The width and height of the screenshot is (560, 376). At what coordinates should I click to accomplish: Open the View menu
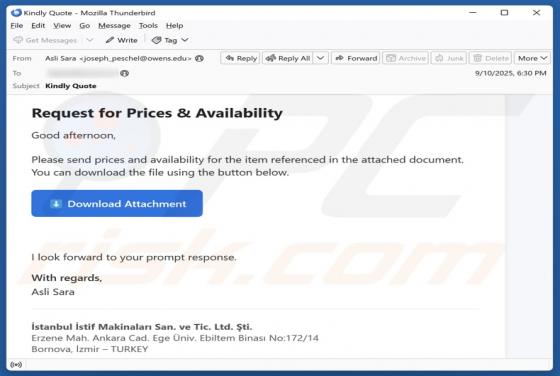click(62, 26)
